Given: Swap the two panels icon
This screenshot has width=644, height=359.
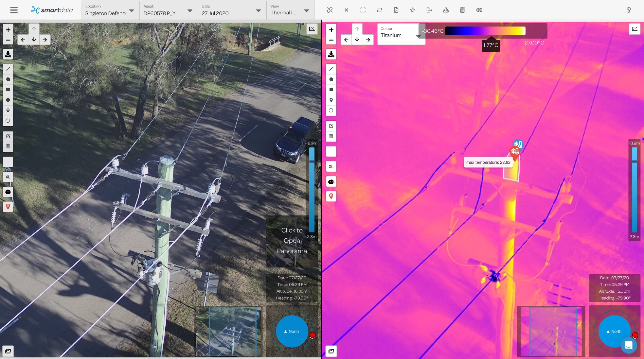Looking at the screenshot, I should coord(380,10).
